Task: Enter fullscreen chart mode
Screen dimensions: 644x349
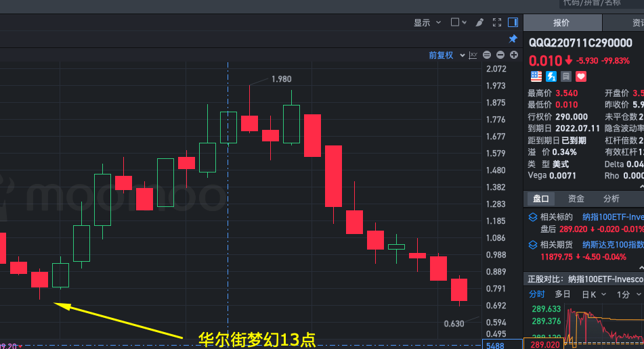Action: point(497,22)
